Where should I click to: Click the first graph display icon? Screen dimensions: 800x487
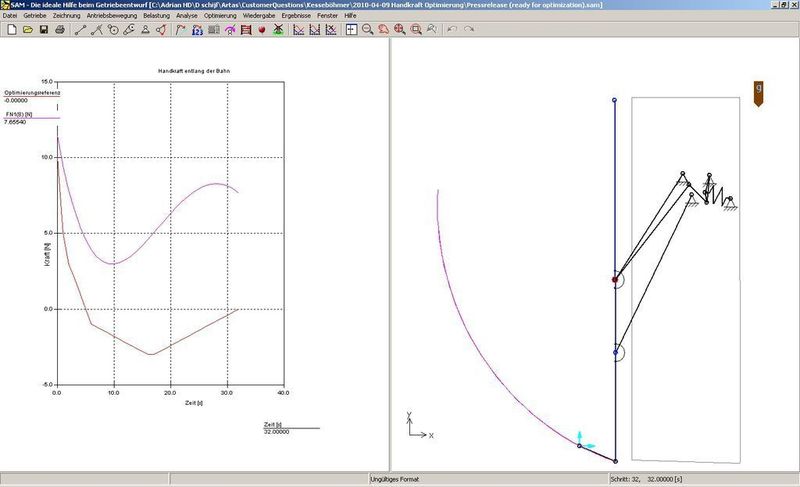point(297,30)
